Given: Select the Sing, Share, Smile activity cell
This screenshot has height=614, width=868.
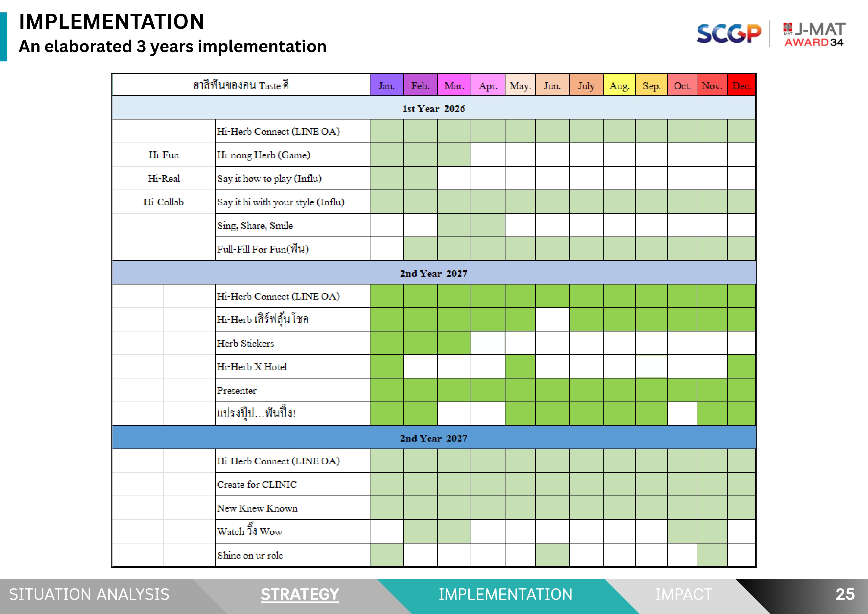Looking at the screenshot, I should coord(255,226).
